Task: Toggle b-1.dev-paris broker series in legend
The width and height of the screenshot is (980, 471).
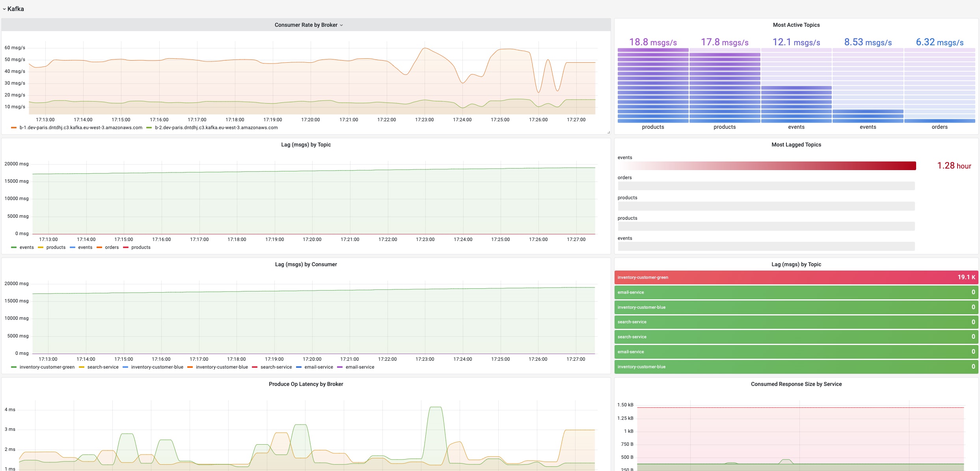Action: click(81, 128)
